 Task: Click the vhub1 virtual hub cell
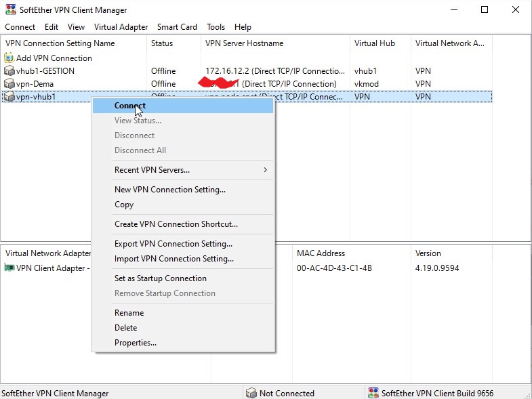tap(365, 70)
